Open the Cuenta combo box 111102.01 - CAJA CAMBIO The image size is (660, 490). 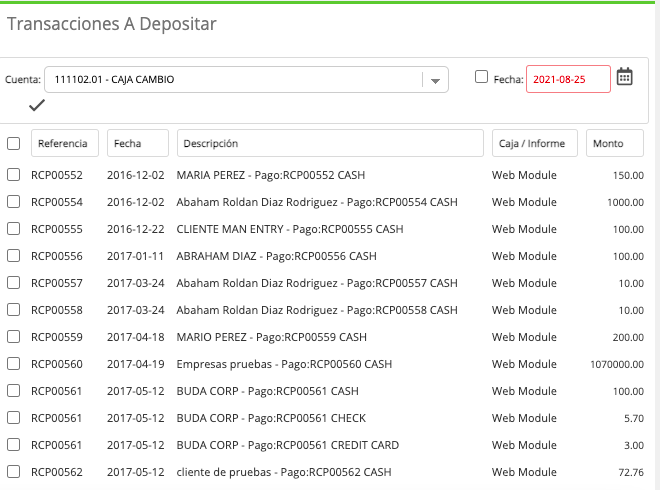click(x=246, y=80)
